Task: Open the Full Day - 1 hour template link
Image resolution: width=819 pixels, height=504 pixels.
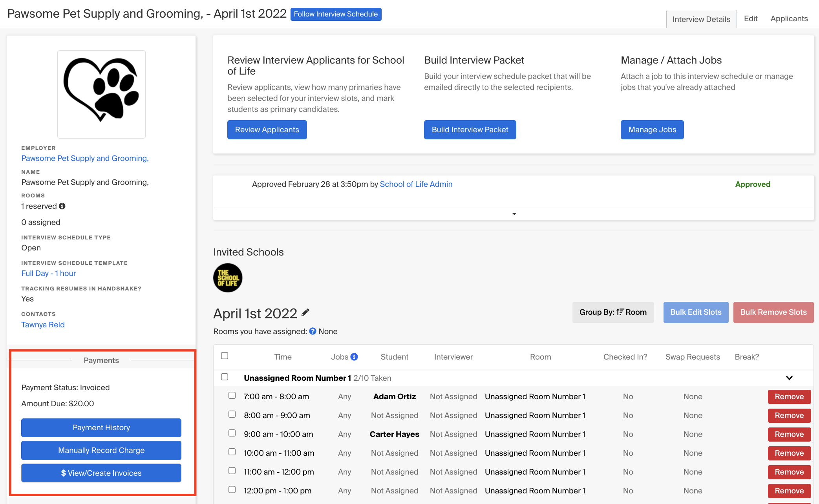Action: point(48,273)
